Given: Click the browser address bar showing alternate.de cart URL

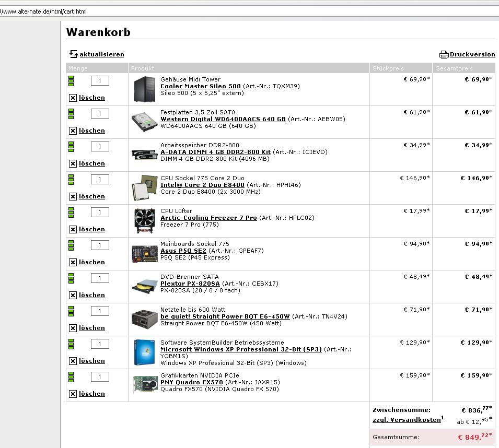Looking at the screenshot, I should click(250, 11).
